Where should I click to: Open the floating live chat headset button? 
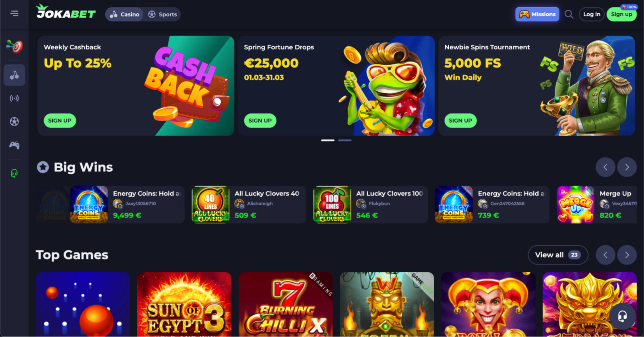(622, 316)
